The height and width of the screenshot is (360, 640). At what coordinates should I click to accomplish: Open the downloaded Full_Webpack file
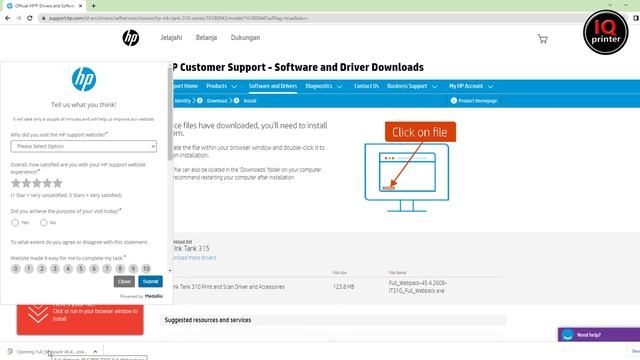tap(51, 351)
